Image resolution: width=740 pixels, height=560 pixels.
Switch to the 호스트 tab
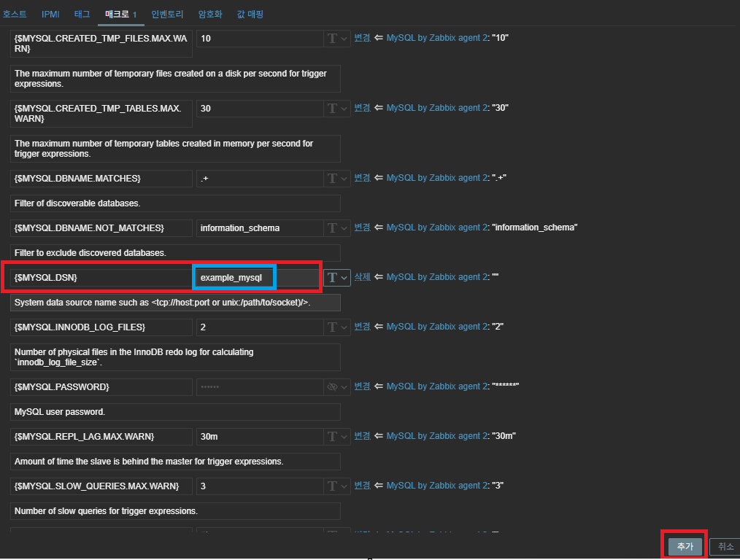pos(15,14)
